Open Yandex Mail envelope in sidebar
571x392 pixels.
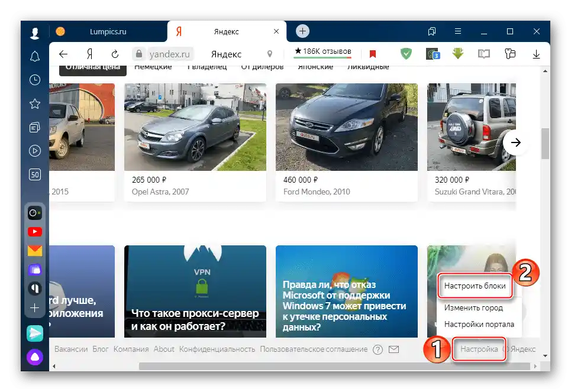(x=35, y=251)
